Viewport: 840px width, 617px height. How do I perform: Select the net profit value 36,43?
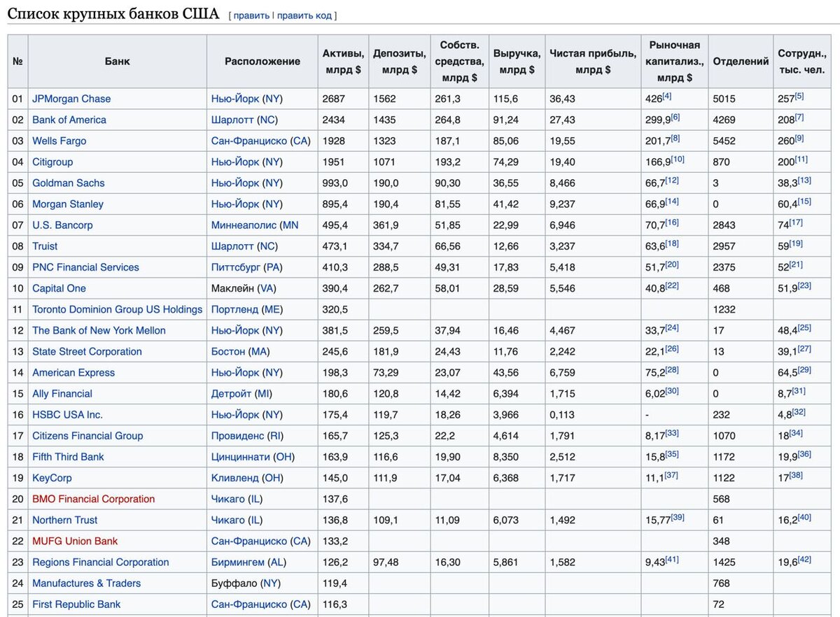click(563, 99)
